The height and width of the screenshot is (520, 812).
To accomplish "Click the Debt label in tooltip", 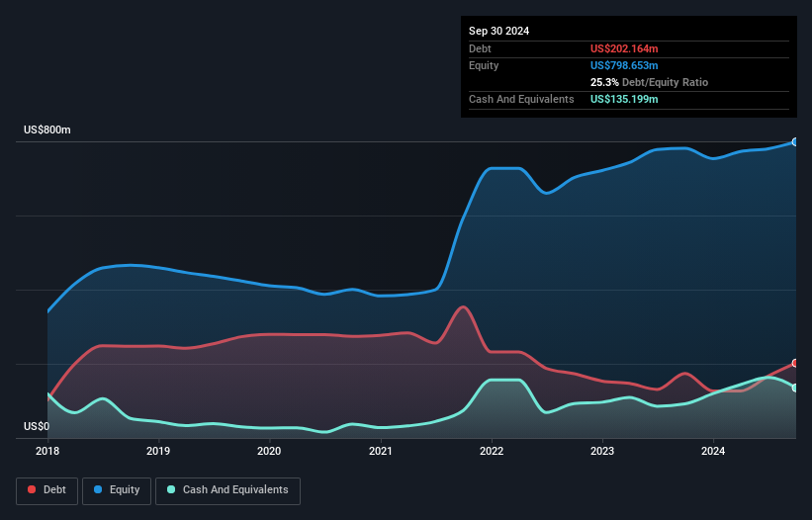I will (x=480, y=48).
